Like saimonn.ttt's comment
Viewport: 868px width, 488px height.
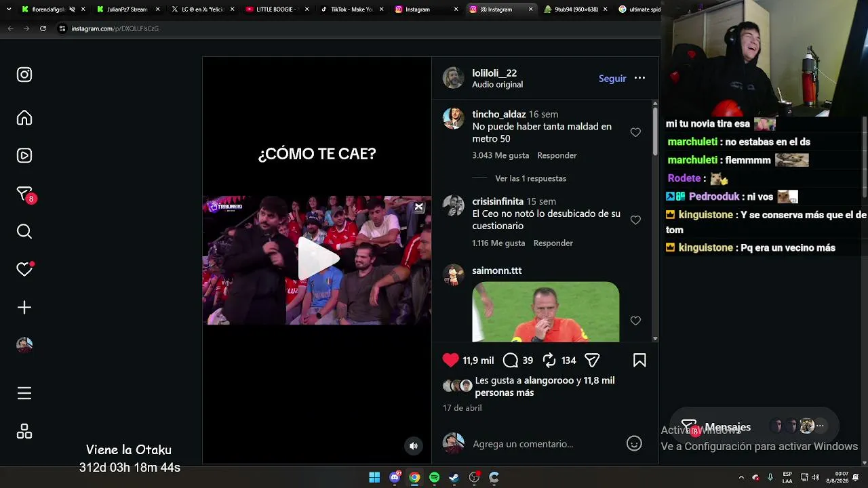(635, 321)
